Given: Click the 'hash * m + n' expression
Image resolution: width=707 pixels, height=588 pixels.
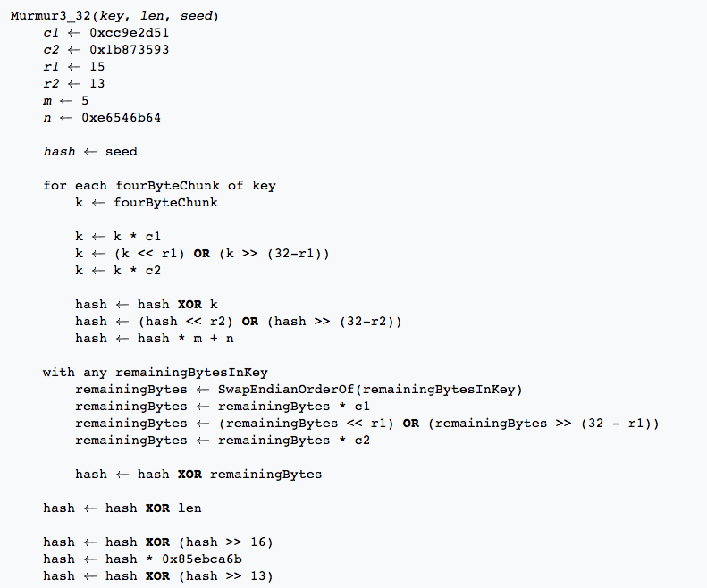Looking at the screenshot, I should (185, 339).
